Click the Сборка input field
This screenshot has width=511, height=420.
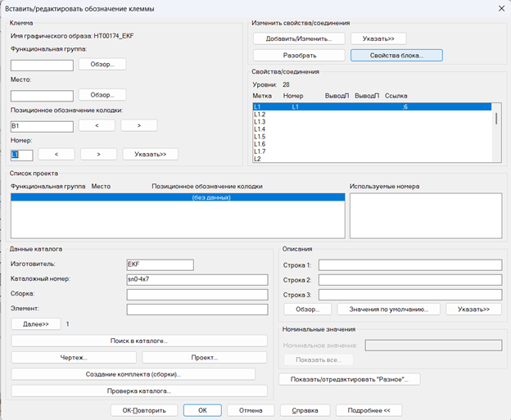(197, 295)
